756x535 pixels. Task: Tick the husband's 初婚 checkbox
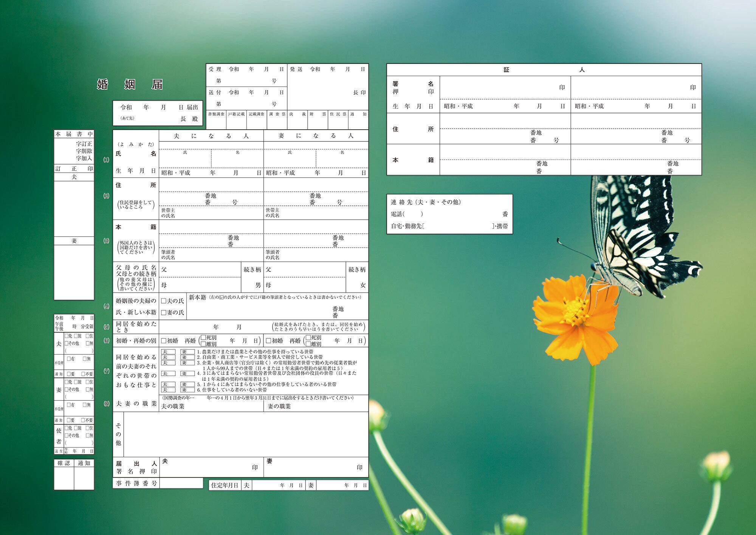164,341
